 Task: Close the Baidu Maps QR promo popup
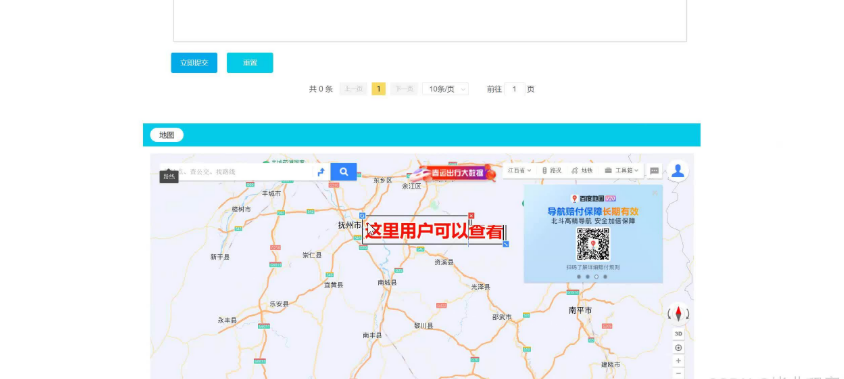(x=655, y=193)
